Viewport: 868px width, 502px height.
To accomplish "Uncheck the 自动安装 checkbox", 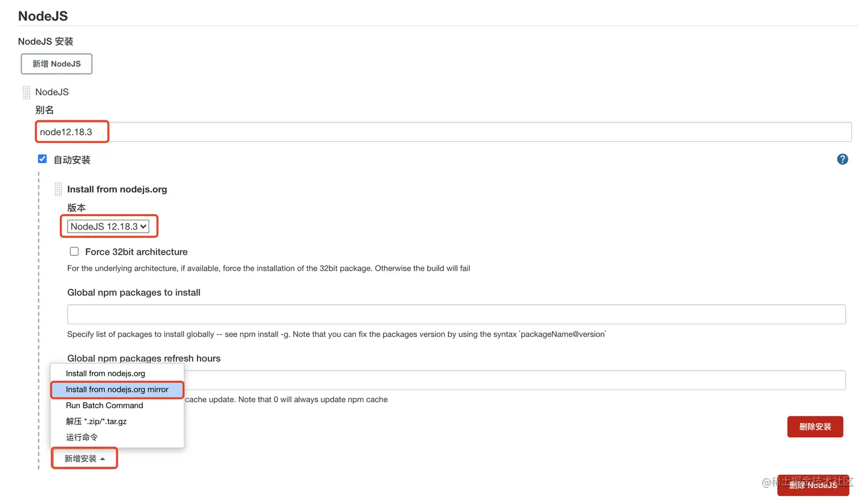I will 42,159.
